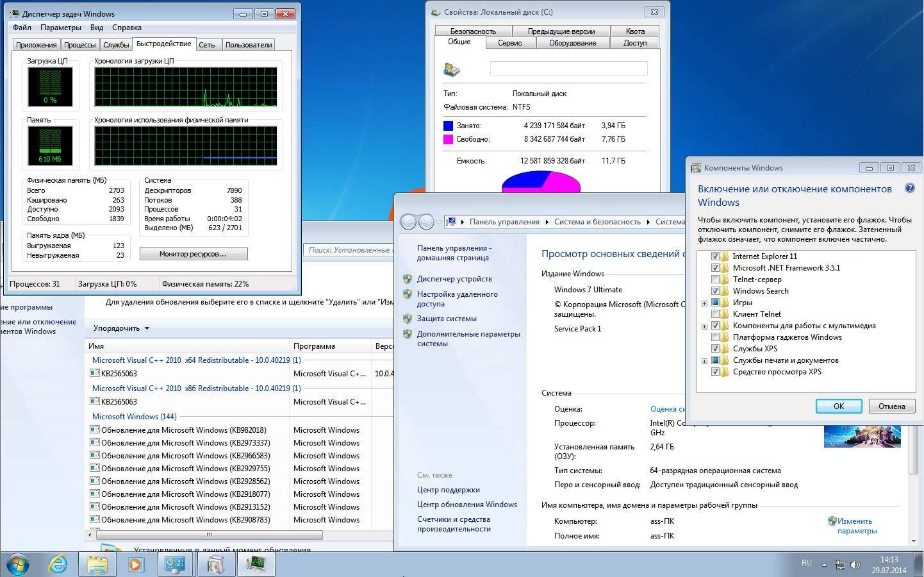Click the Имя column header
The height and width of the screenshot is (577, 924).
(188, 346)
